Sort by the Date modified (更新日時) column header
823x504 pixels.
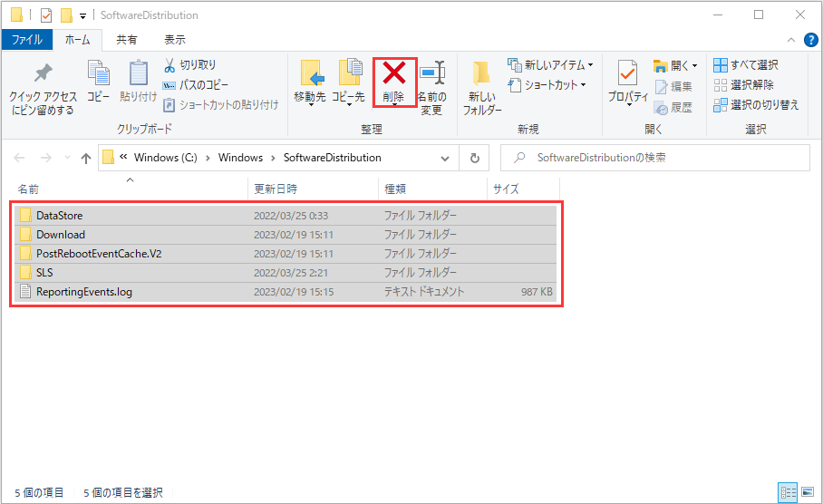coord(276,189)
